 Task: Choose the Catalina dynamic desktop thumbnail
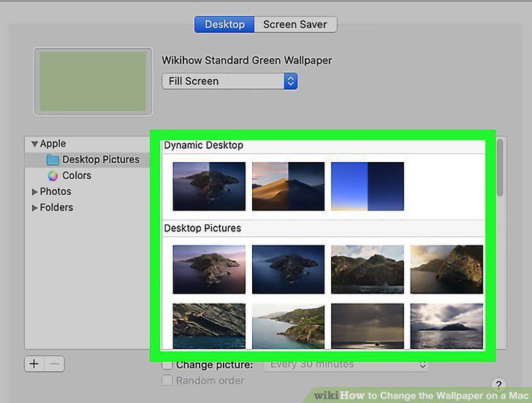(x=209, y=186)
